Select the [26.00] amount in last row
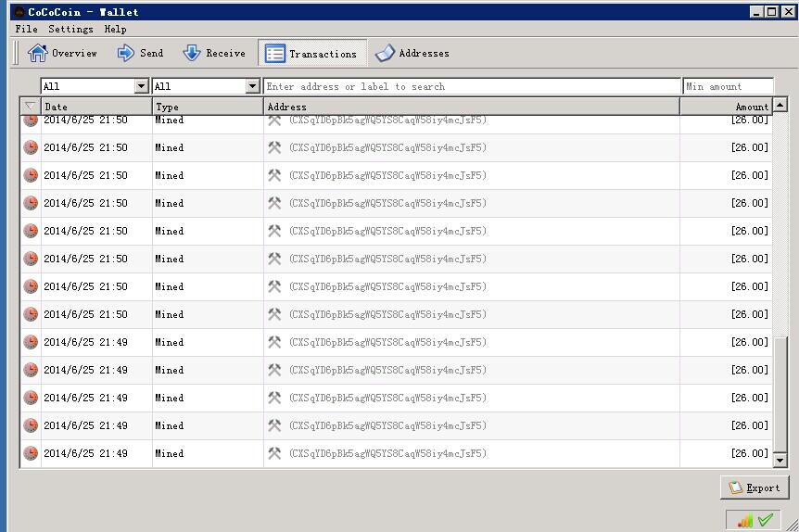This screenshot has height=532, width=799. [750, 453]
